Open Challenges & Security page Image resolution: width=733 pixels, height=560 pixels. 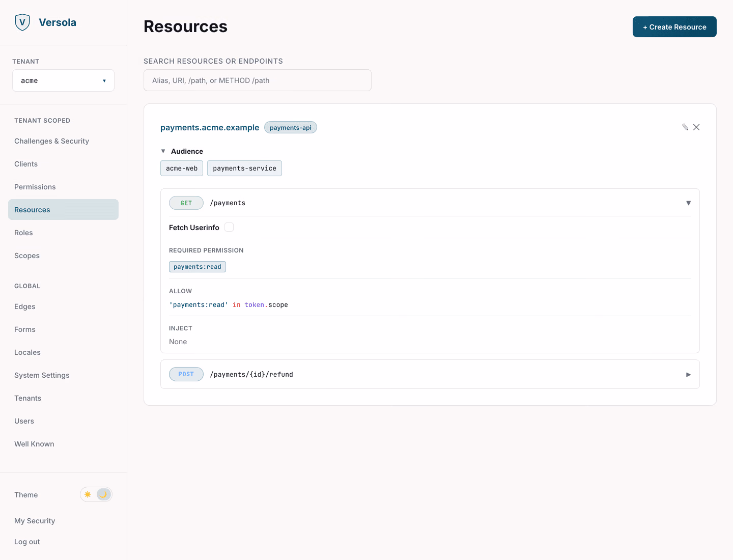[x=51, y=141]
